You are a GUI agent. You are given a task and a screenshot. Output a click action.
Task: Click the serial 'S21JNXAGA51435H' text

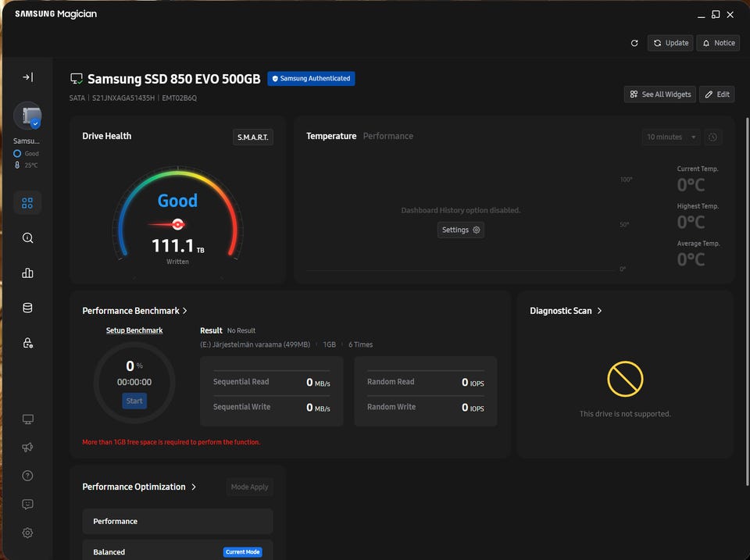123,98
